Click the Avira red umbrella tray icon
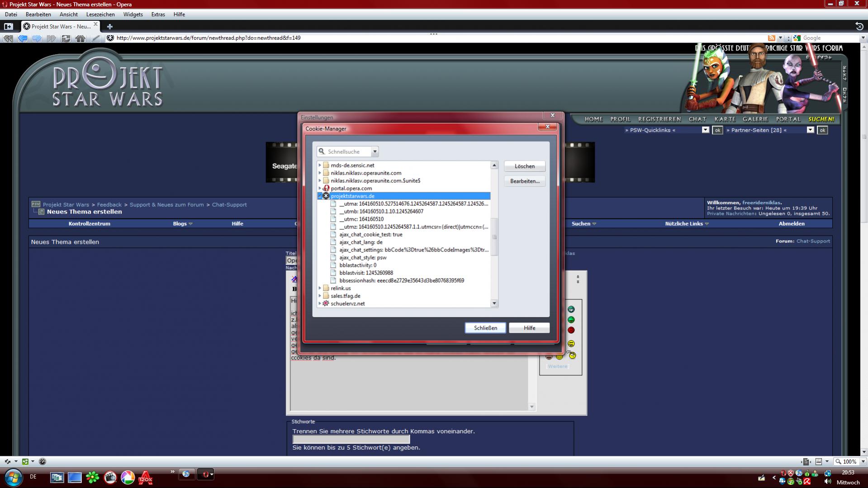 (x=807, y=482)
